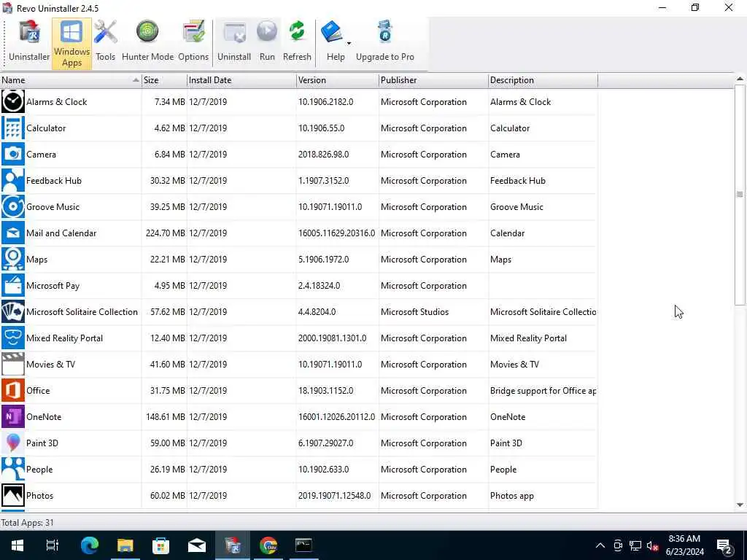Click the Mixed Reality Portal name
747x560 pixels.
(x=64, y=338)
